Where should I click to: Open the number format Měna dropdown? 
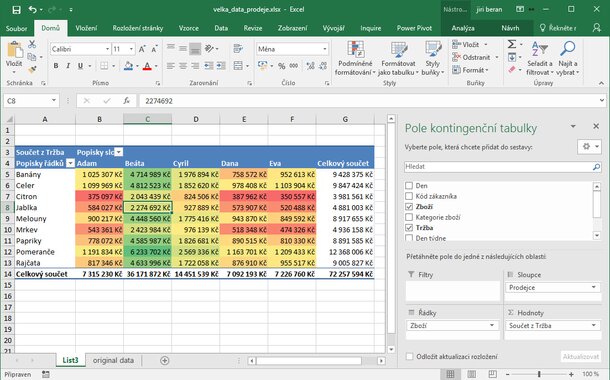point(324,49)
